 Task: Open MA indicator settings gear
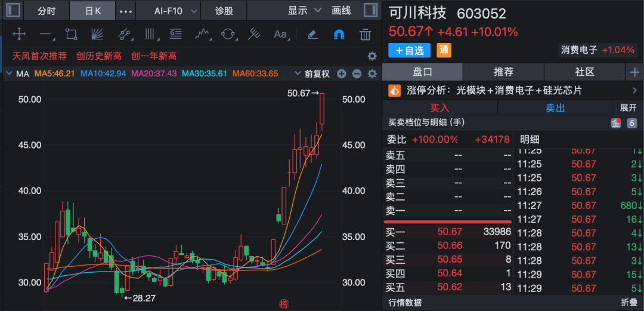click(372, 74)
